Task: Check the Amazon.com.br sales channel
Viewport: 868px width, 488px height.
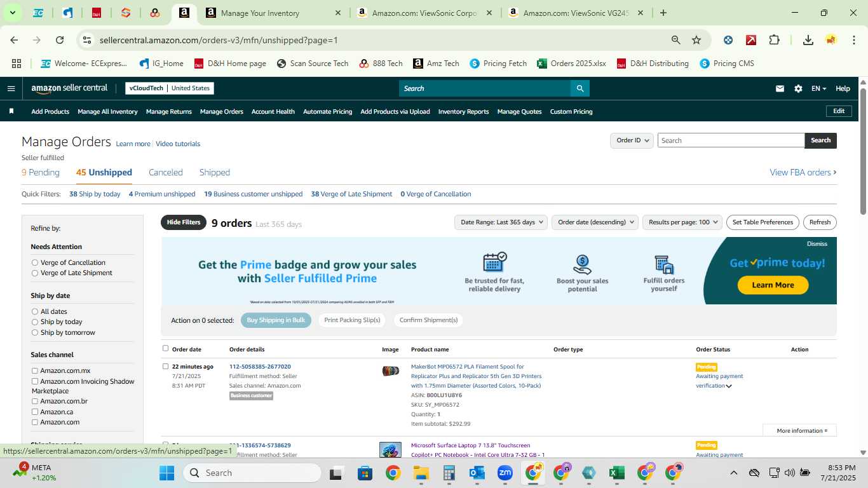Action: click(x=35, y=402)
